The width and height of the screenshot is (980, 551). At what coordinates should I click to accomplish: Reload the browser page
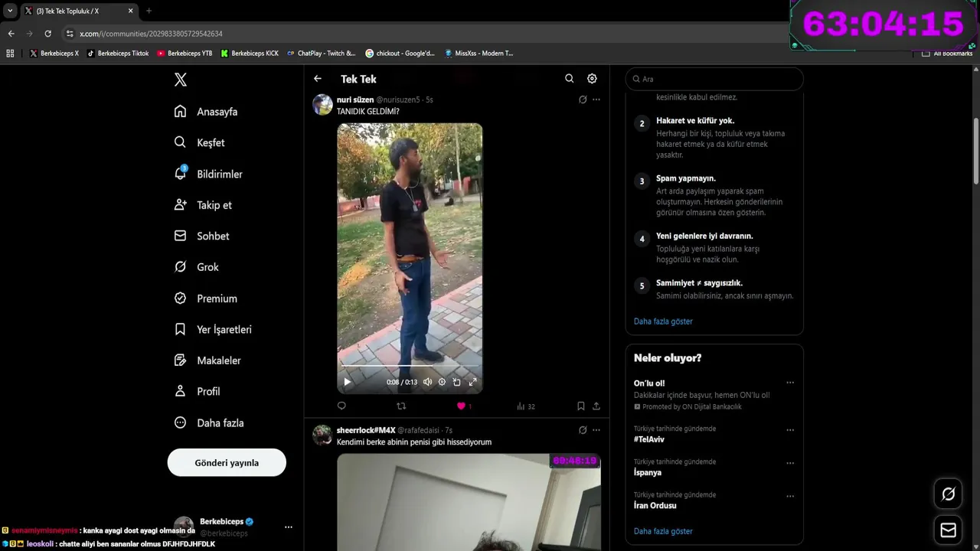(x=48, y=34)
